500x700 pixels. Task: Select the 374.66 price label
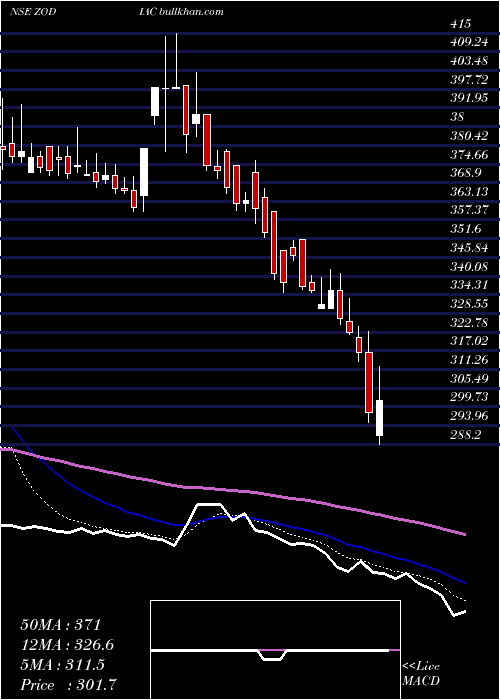468,154
